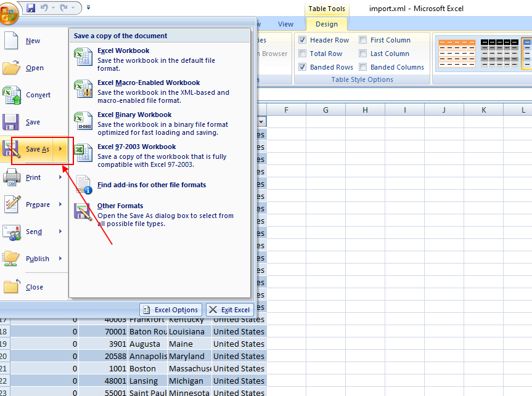Screen dimensions: 532x396
Task: Open the Undo history dropdown arrow
Action: (x=53, y=7)
